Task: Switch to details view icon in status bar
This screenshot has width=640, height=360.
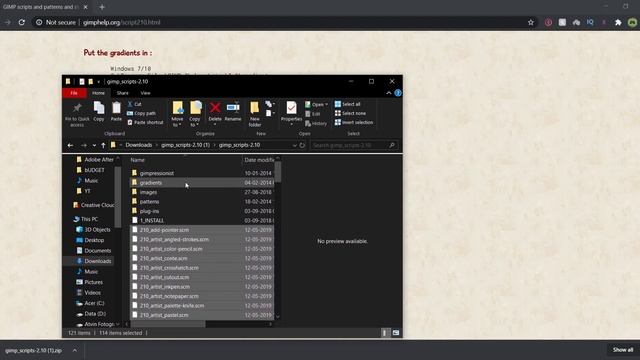Action: [x=384, y=333]
